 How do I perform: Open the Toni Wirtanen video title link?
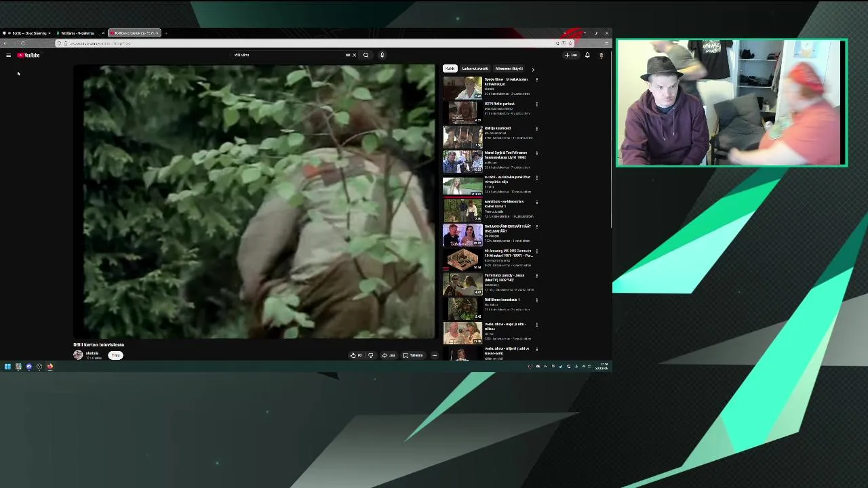(x=506, y=155)
